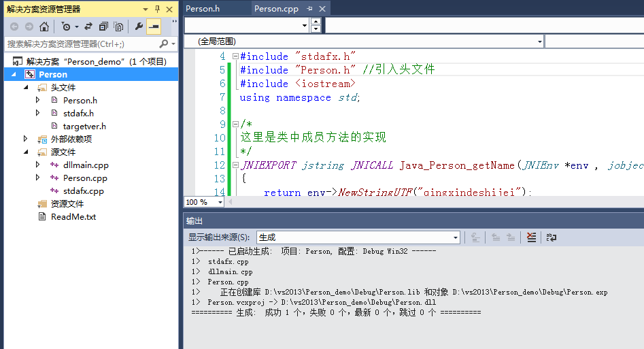Pin the Person.cpp tab

click(309, 9)
